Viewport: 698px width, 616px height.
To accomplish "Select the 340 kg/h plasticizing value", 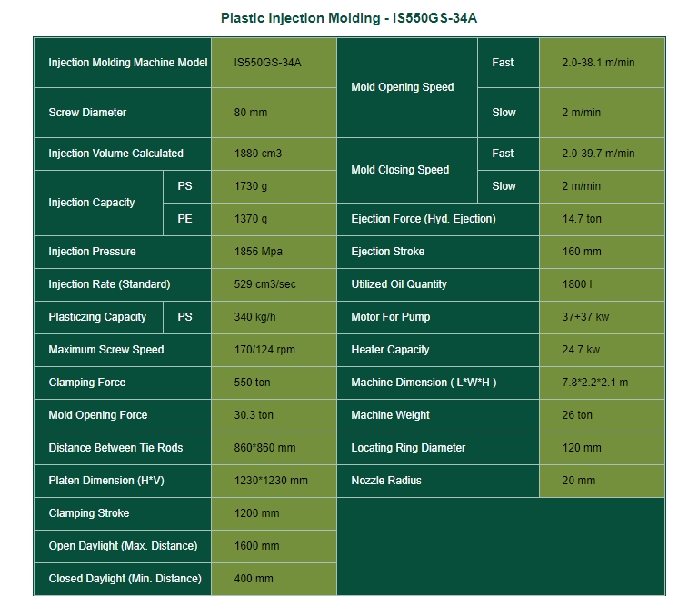I will 274,317.
